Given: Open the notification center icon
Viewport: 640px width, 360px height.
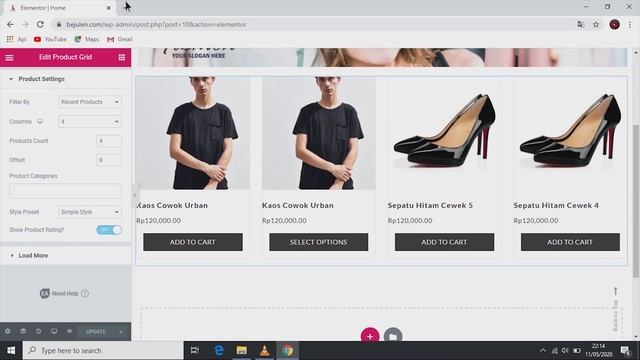Looking at the screenshot, I should (x=625, y=350).
